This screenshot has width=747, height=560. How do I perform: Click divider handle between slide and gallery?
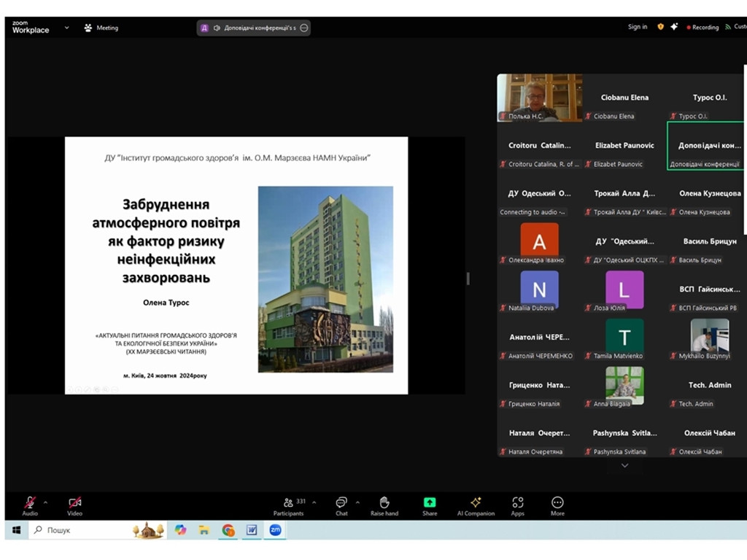pyautogui.click(x=468, y=279)
